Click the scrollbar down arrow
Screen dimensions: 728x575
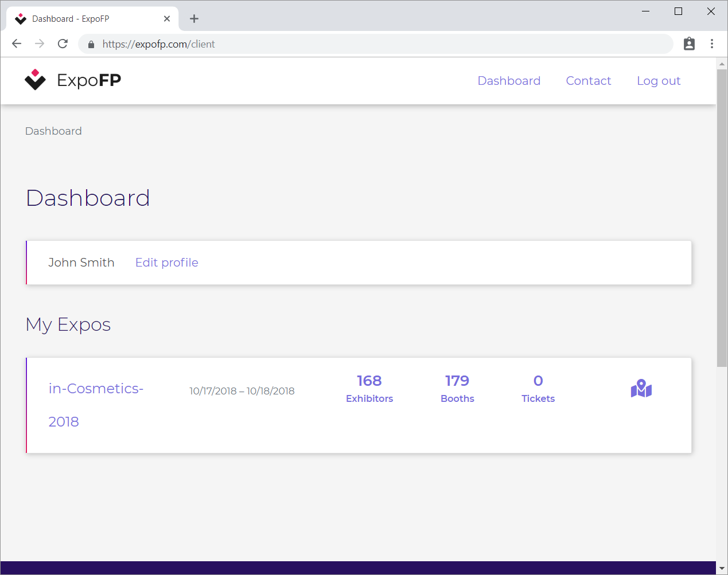tap(722, 568)
